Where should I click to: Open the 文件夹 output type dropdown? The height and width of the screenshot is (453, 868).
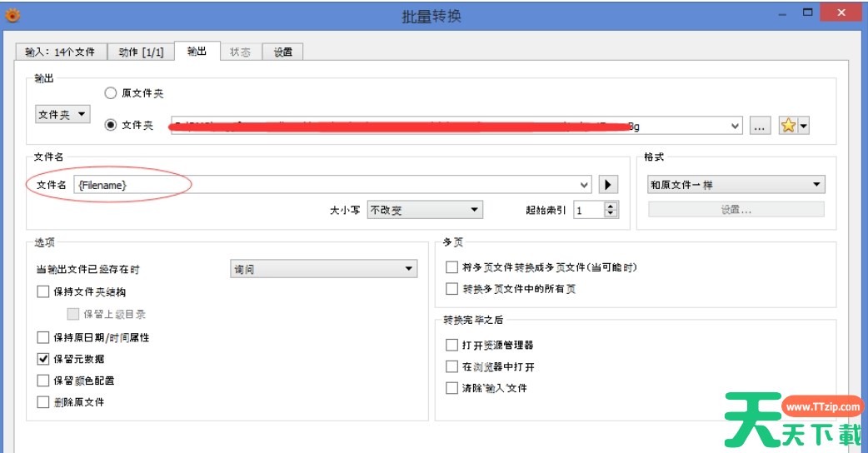(62, 114)
